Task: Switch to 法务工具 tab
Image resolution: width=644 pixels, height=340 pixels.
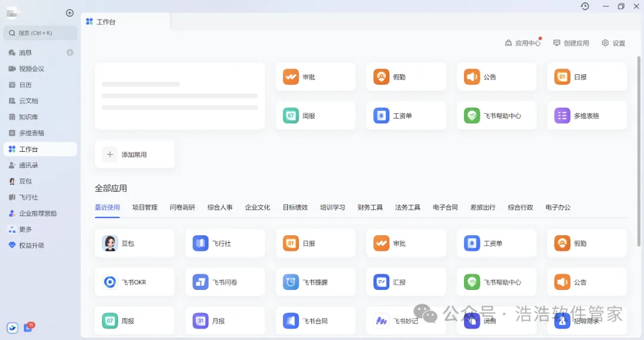Action: [408, 208]
